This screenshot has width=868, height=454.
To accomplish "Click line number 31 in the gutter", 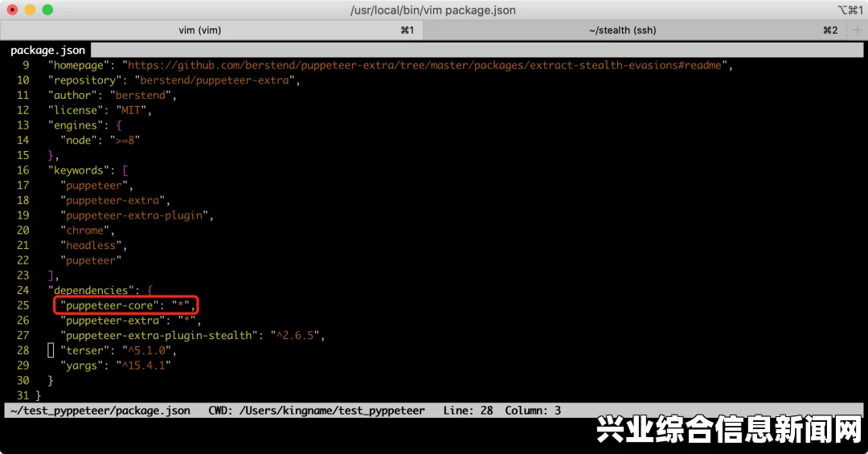I will 23,395.
